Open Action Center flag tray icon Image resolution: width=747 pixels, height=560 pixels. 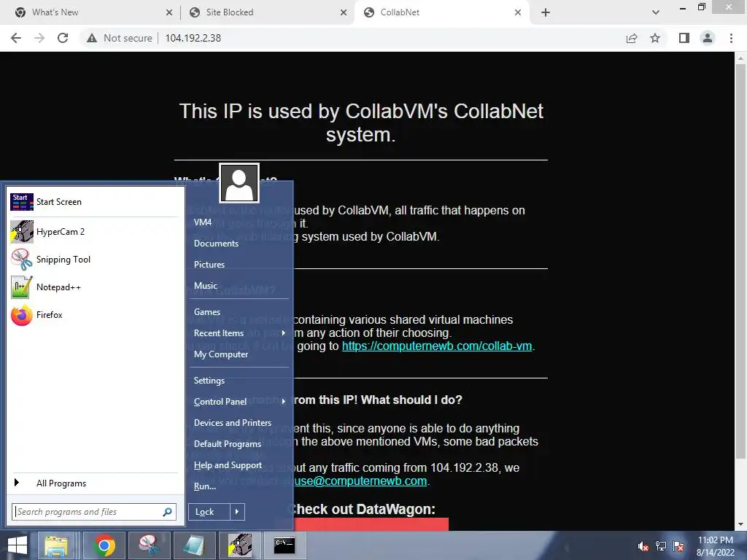(678, 546)
